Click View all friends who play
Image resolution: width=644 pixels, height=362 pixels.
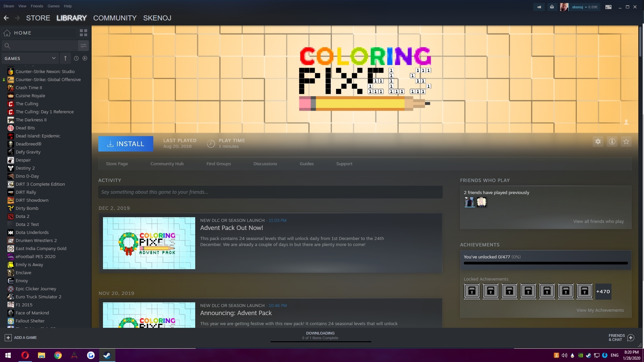coord(599,222)
